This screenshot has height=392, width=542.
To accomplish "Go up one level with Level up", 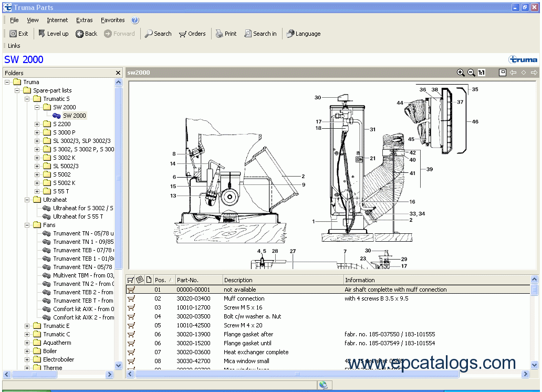I will coord(53,34).
